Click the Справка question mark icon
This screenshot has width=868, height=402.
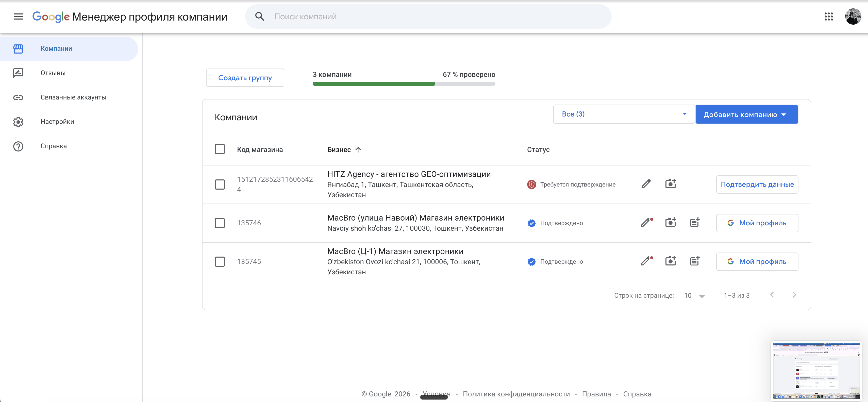[x=18, y=146]
